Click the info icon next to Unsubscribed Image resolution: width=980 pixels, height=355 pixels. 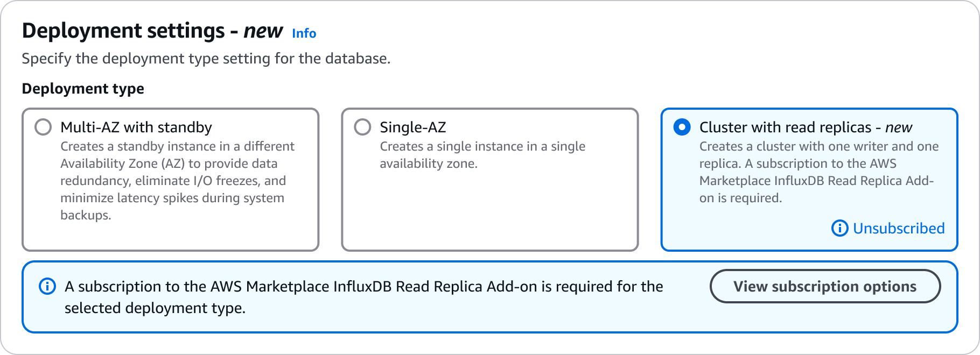[x=839, y=229]
